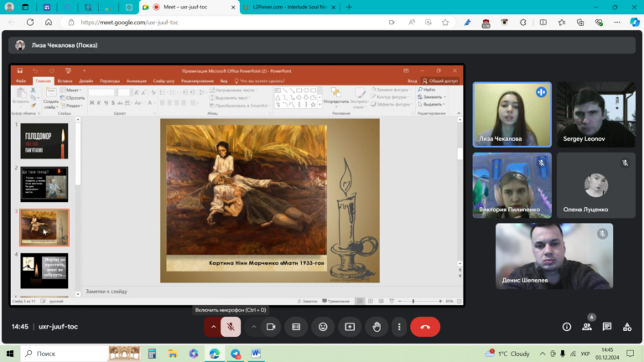The width and height of the screenshot is (644, 362).
Task: Toggle Edge split screen view
Action: (x=543, y=22)
